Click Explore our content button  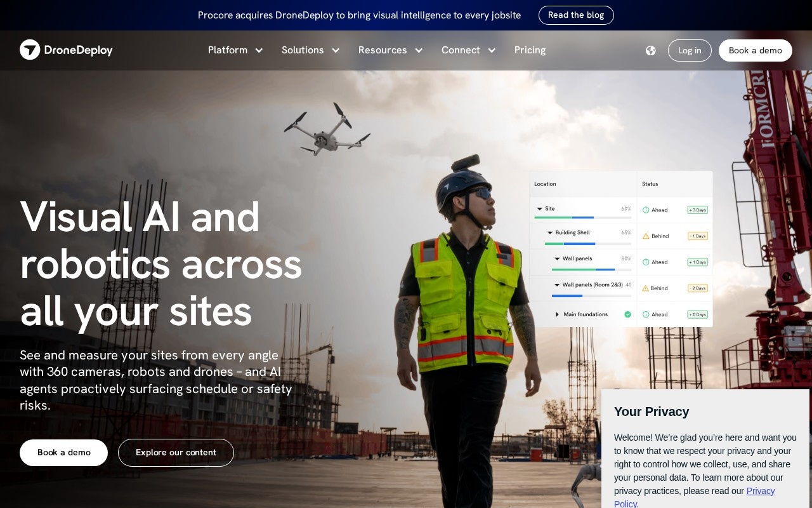point(176,453)
